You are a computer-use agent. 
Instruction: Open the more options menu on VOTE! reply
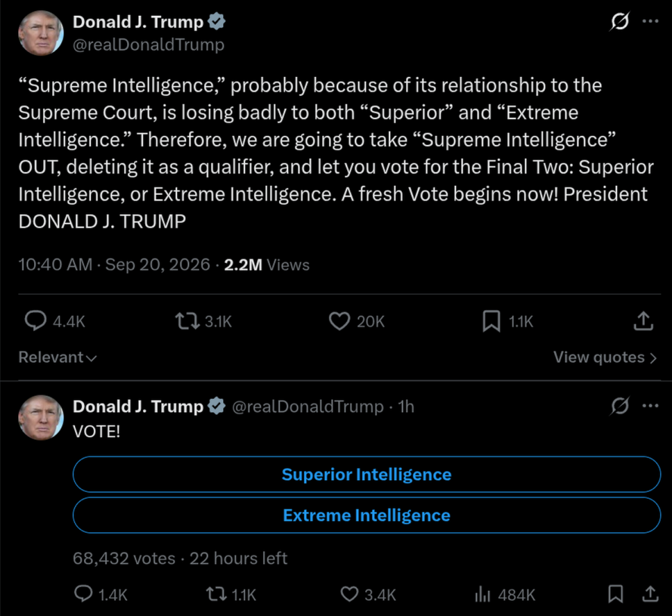pos(650,406)
